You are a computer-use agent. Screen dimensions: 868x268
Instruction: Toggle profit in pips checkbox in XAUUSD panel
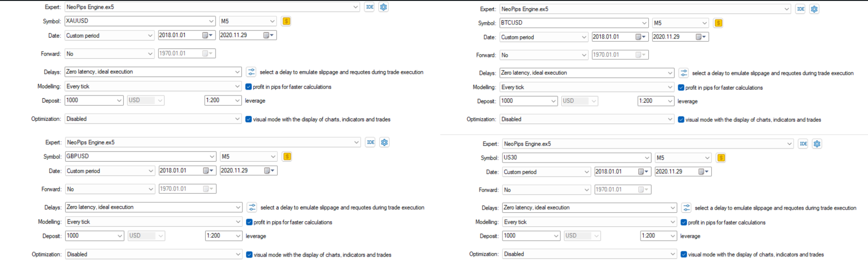click(x=248, y=87)
